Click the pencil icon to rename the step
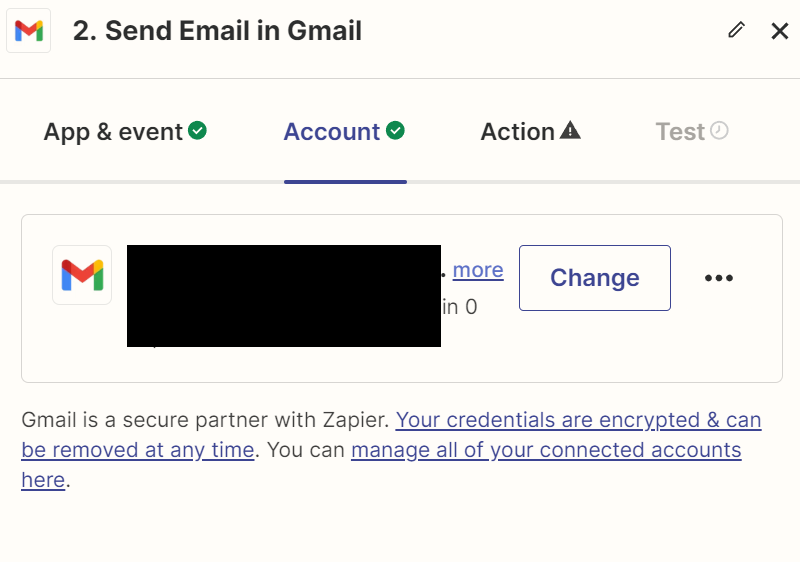 (x=737, y=30)
